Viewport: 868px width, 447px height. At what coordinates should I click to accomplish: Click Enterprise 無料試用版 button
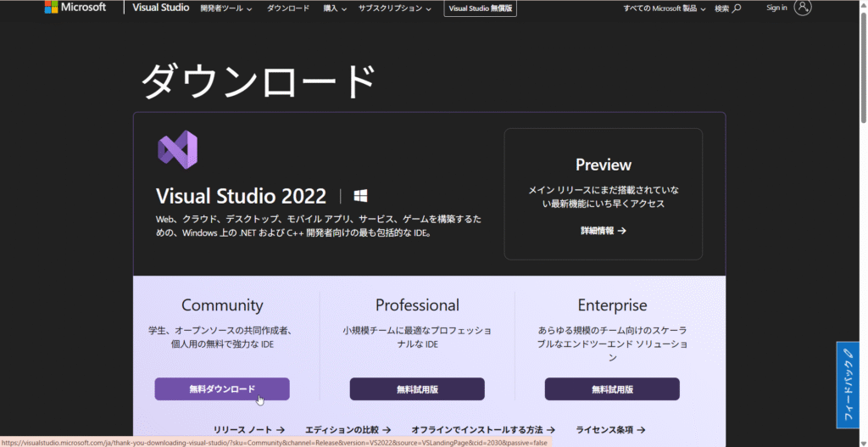coord(612,388)
